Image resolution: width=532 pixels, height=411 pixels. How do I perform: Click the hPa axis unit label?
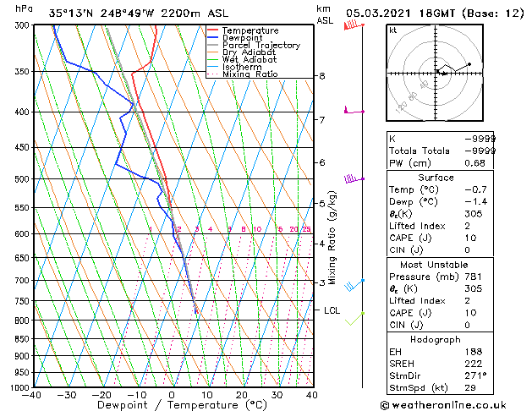tap(24, 8)
